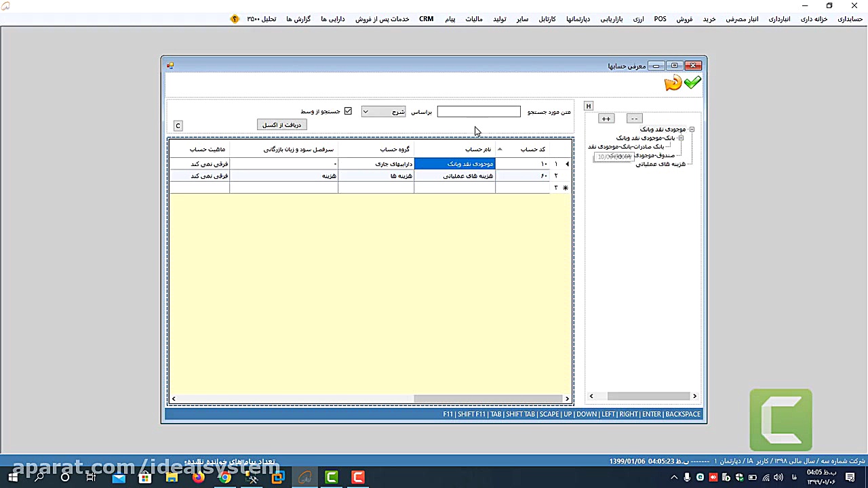Click the green checkmark confirm icon
Screen dimensions: 868x488
(x=692, y=83)
